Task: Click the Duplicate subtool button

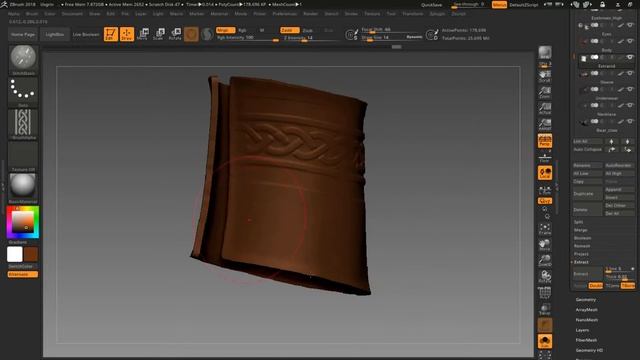Action: point(587,193)
